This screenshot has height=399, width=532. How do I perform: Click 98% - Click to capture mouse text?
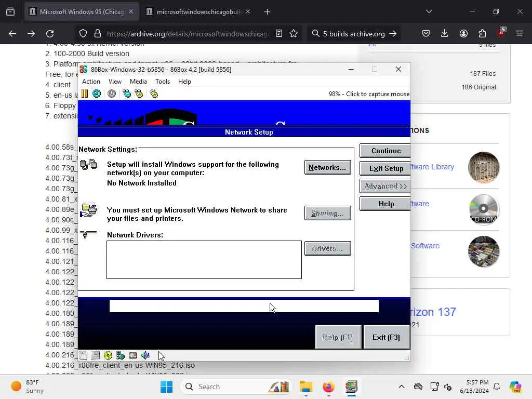(x=369, y=94)
